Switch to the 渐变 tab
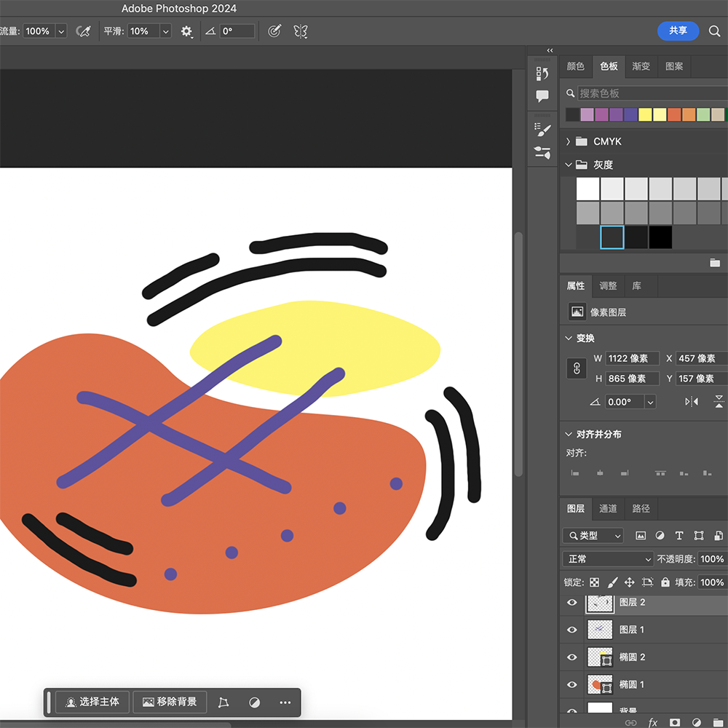The image size is (728, 728). 641,66
